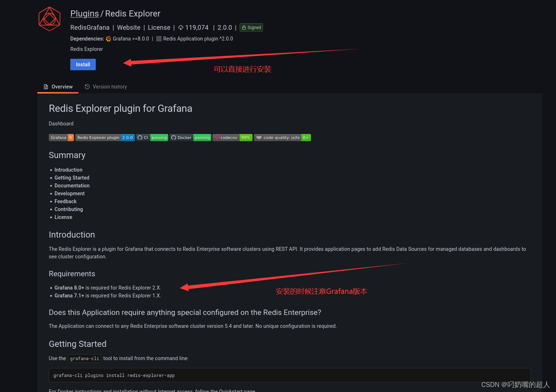Click the Grafana icon in Dependencies
Viewport: 556px width, 392px height.
click(x=108, y=39)
